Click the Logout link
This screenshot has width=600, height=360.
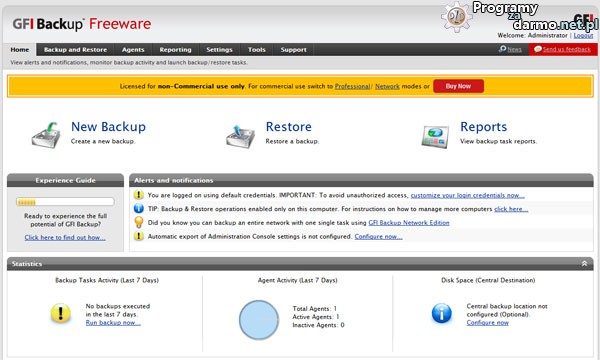584,35
